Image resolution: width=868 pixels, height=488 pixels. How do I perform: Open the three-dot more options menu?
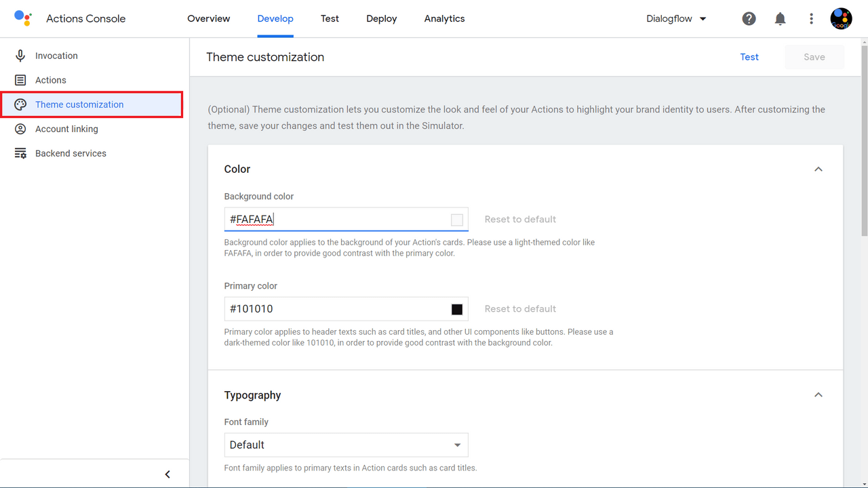click(811, 19)
